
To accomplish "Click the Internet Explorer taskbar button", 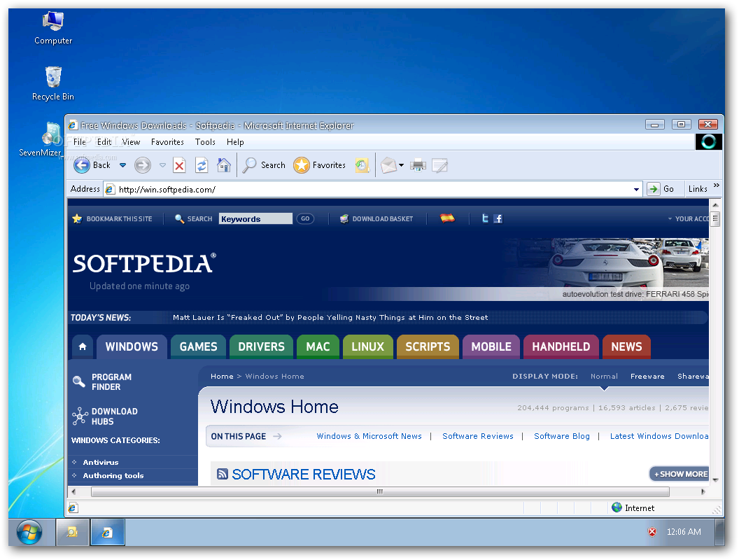I will click(x=108, y=532).
